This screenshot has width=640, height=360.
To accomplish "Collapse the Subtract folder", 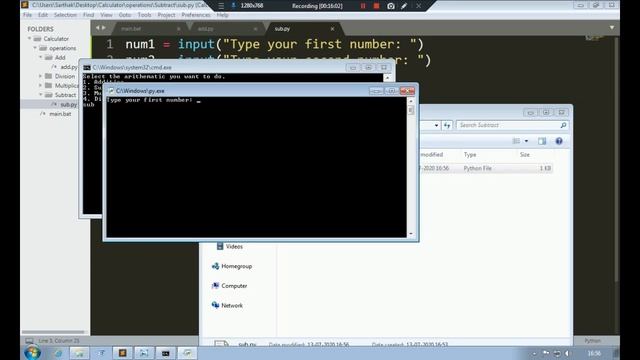I will coord(41,95).
